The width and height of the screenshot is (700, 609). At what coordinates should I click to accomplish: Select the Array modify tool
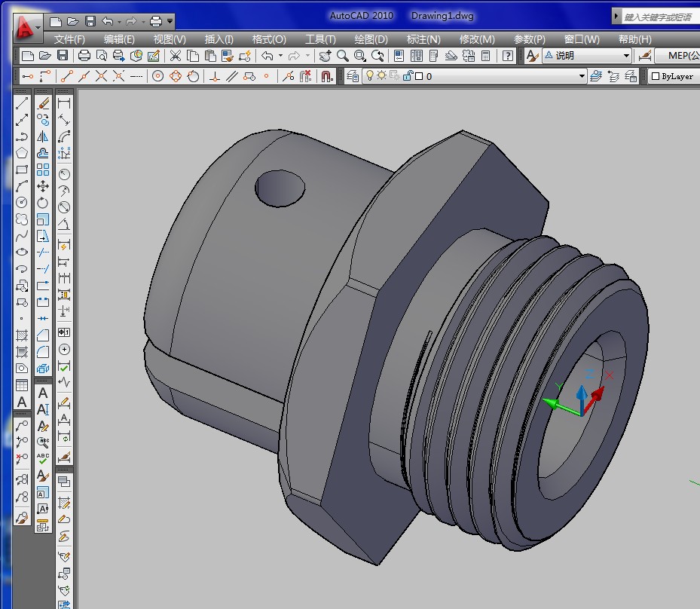pyautogui.click(x=43, y=170)
